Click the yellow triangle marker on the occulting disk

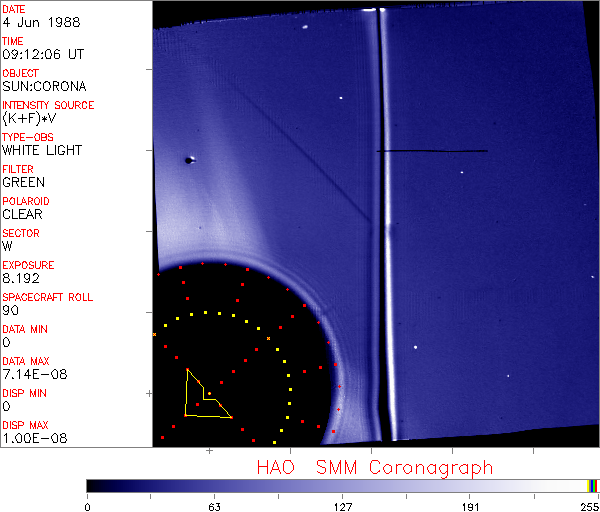(203, 398)
